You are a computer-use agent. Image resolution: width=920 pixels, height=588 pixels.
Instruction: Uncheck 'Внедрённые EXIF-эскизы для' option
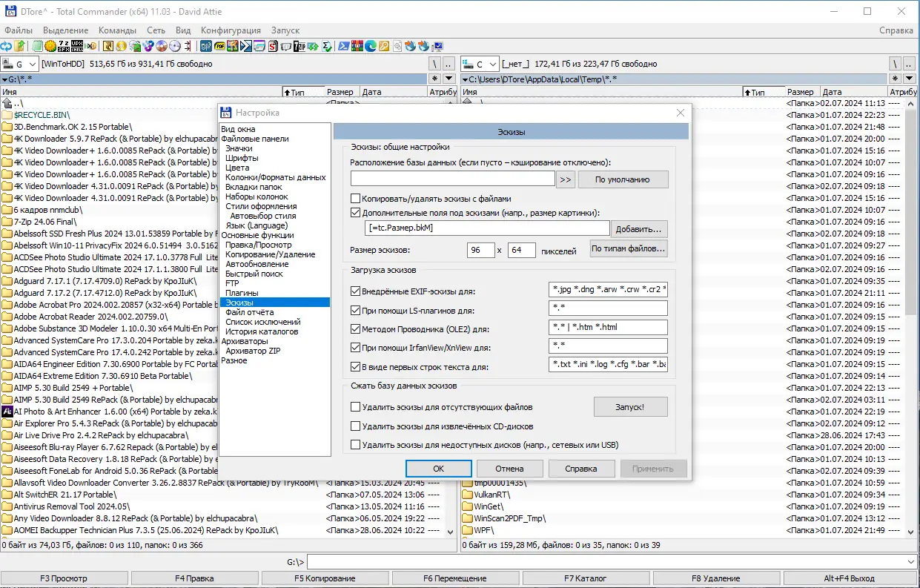click(x=356, y=291)
